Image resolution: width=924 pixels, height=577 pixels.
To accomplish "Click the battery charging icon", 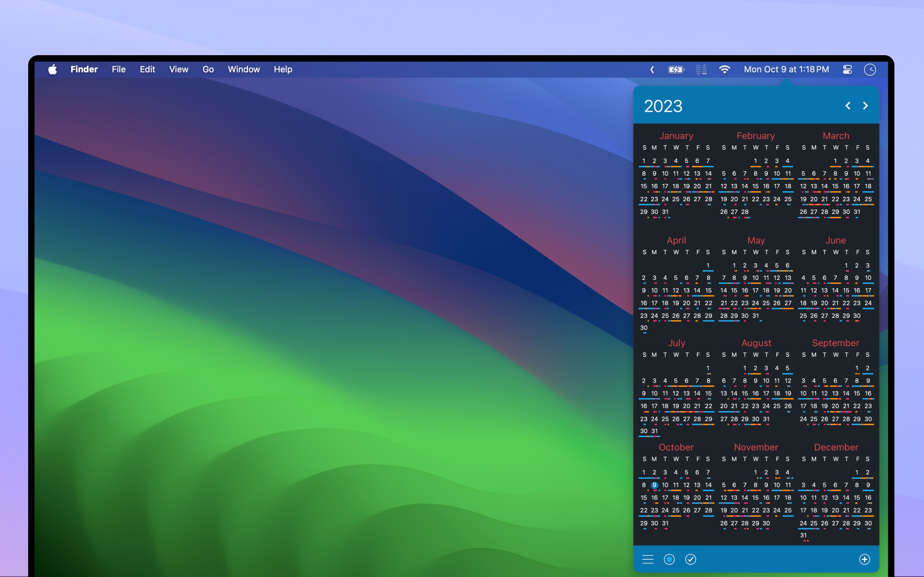I will click(x=676, y=70).
